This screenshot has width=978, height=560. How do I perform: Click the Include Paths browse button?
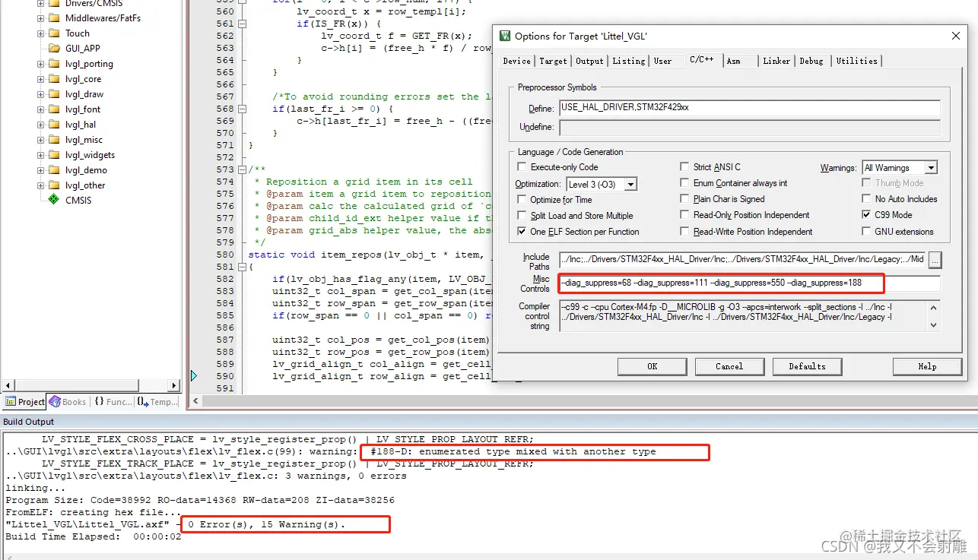(x=935, y=260)
